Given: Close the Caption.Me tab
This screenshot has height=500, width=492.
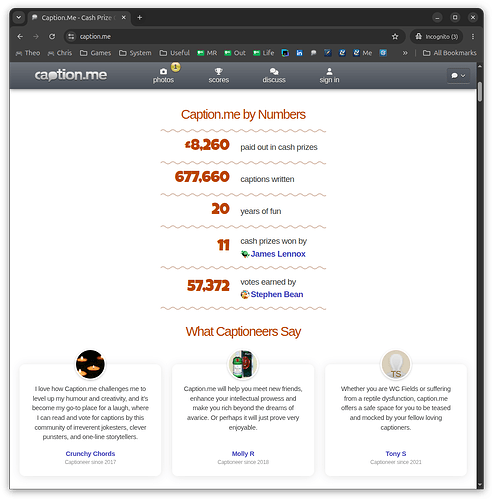Looking at the screenshot, I should point(124,17).
